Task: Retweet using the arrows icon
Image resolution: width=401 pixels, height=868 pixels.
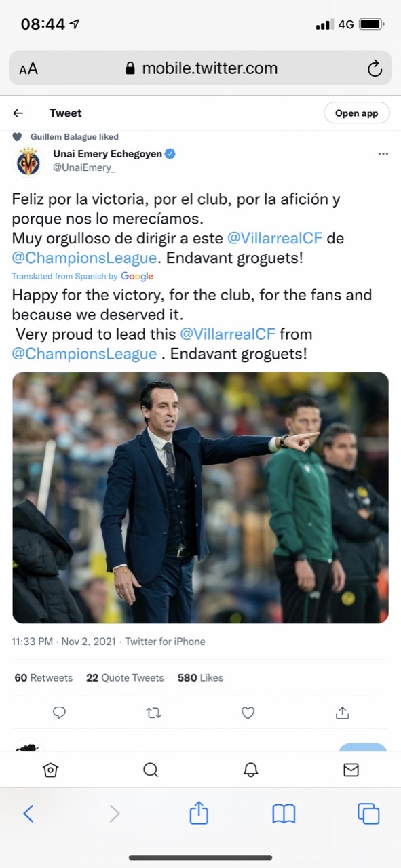Action: pyautogui.click(x=154, y=713)
